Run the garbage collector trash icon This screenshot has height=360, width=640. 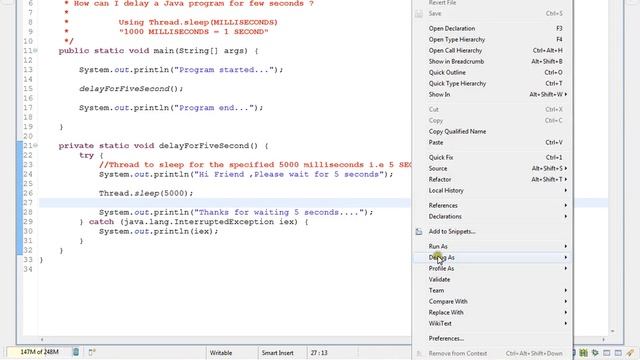(76, 352)
